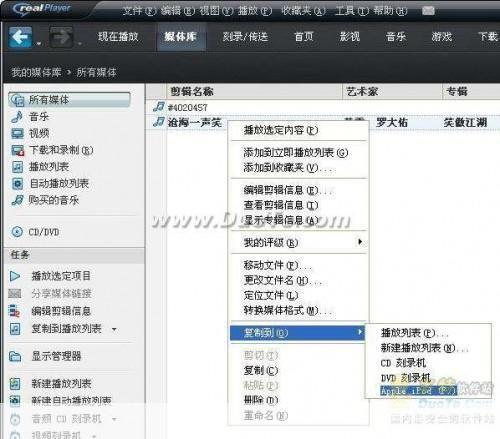This screenshot has width=500, height=439.
Task: Open the 视频 video library icon
Action: [17, 133]
